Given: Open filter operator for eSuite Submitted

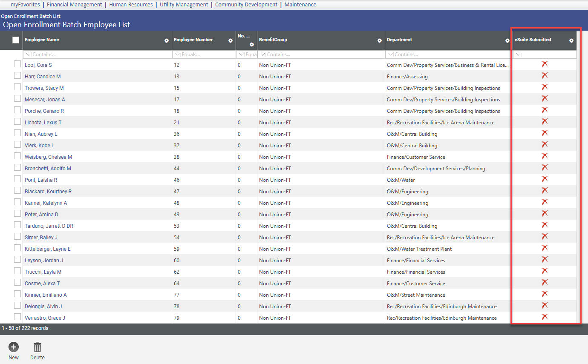Looking at the screenshot, I should [518, 54].
